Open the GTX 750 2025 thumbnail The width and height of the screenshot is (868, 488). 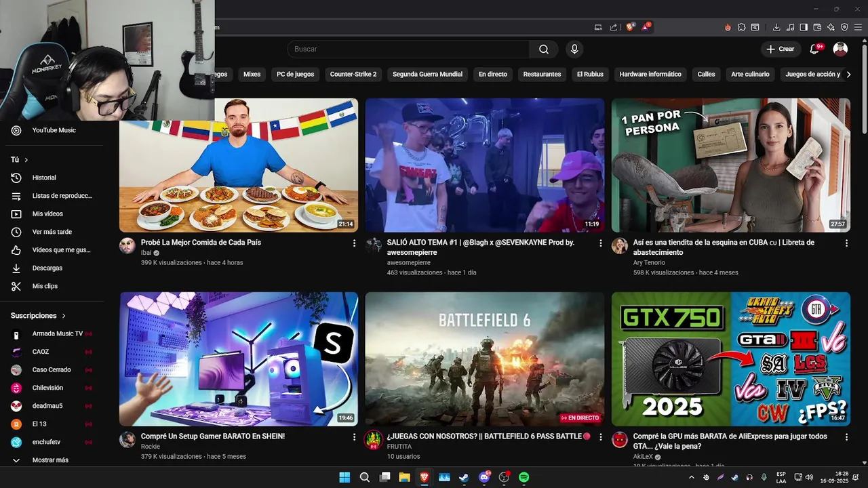tap(731, 359)
